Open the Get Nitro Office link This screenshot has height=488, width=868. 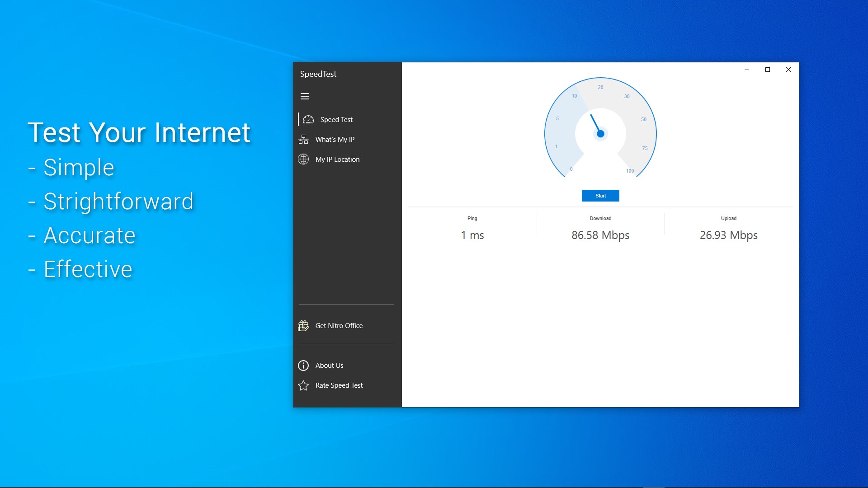tap(339, 326)
